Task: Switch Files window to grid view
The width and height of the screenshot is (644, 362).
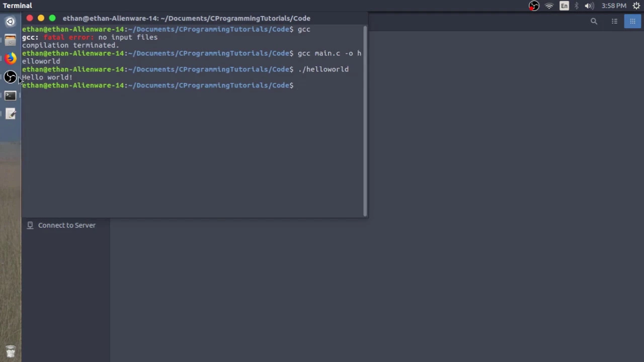Action: 632,21
